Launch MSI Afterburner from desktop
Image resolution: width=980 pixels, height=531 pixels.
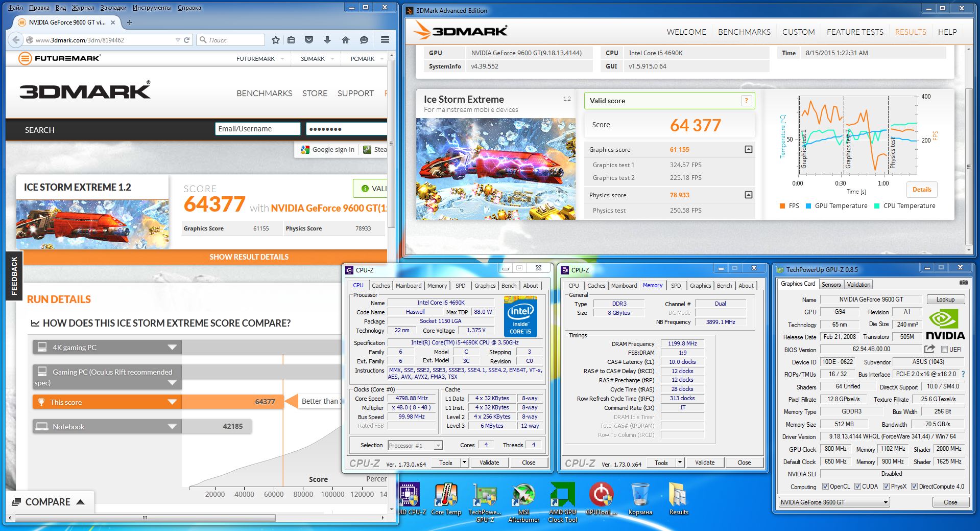pyautogui.click(x=523, y=502)
